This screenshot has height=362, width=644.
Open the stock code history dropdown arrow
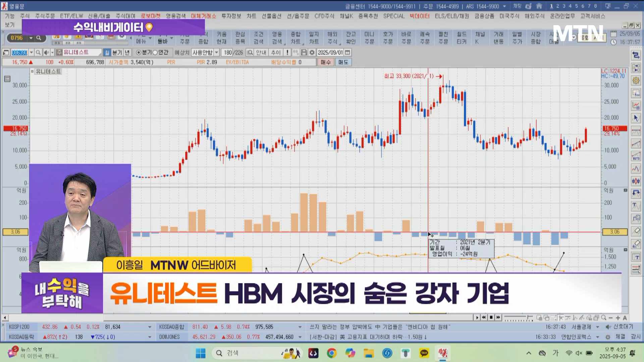click(32, 53)
